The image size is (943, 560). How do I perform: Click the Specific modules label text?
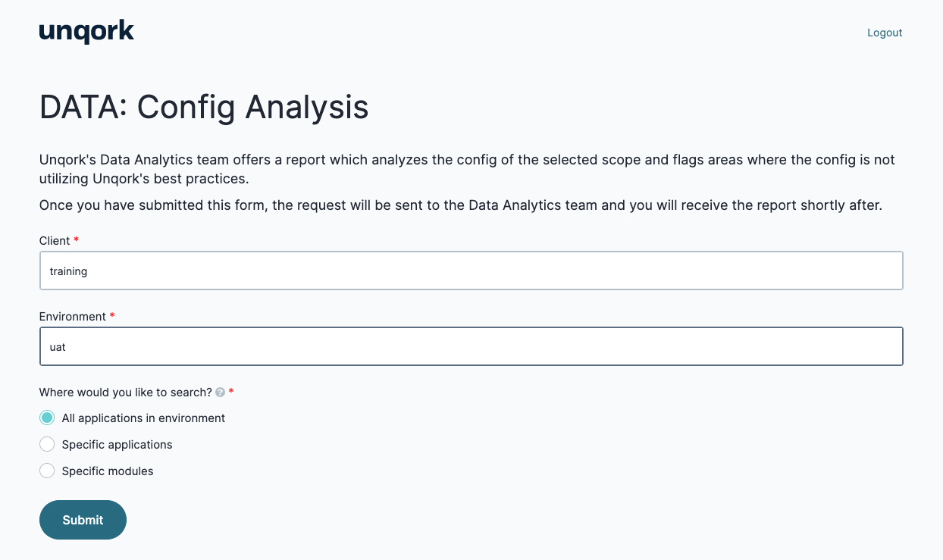[x=108, y=471]
